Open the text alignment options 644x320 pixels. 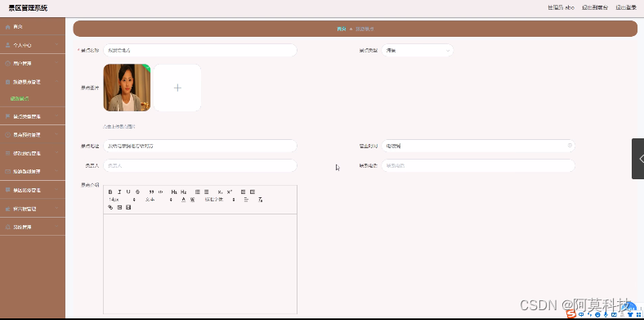click(x=247, y=200)
